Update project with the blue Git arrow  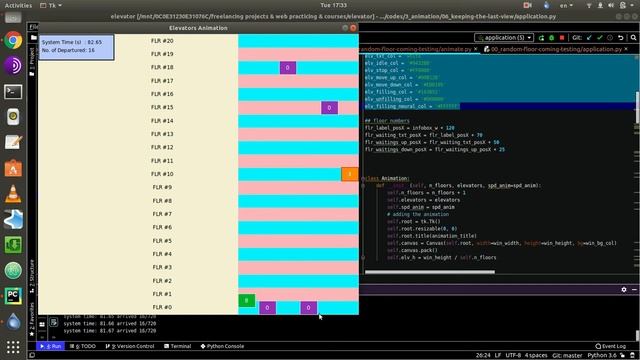tap(589, 38)
